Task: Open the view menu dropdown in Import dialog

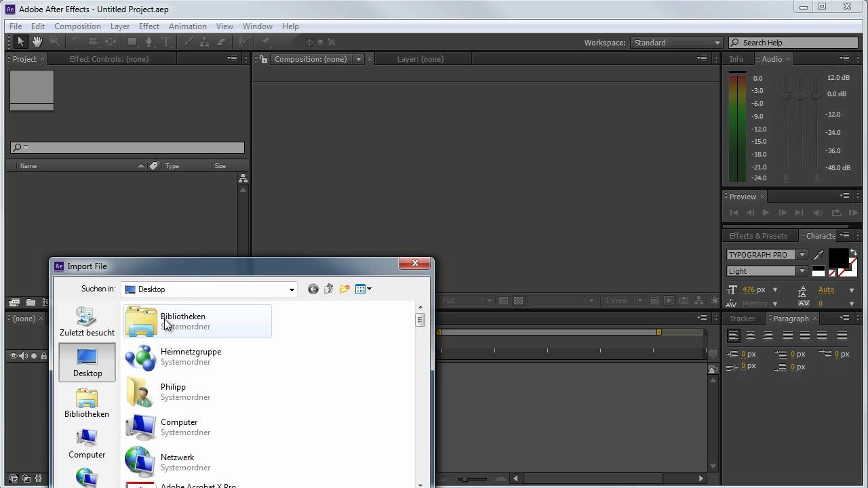Action: (364, 289)
